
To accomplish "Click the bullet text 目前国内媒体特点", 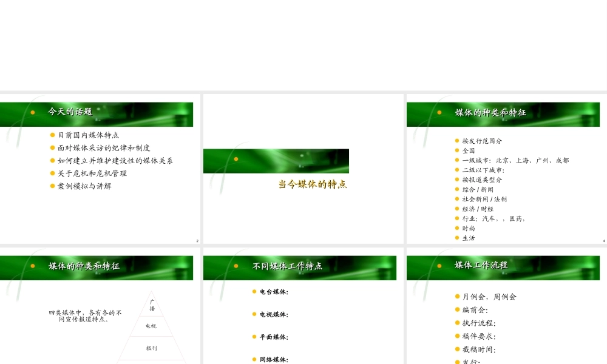I will click(x=88, y=135).
